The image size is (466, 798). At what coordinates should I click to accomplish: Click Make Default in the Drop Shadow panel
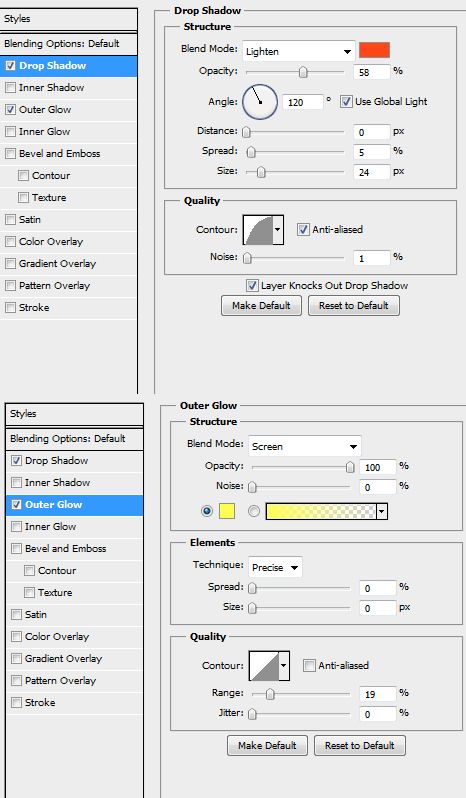pyautogui.click(x=261, y=305)
